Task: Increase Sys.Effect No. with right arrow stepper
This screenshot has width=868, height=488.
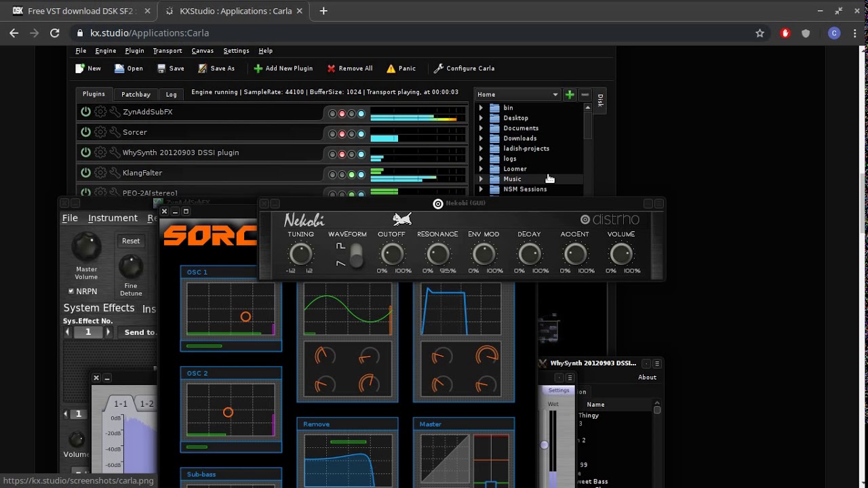Action: (x=107, y=332)
